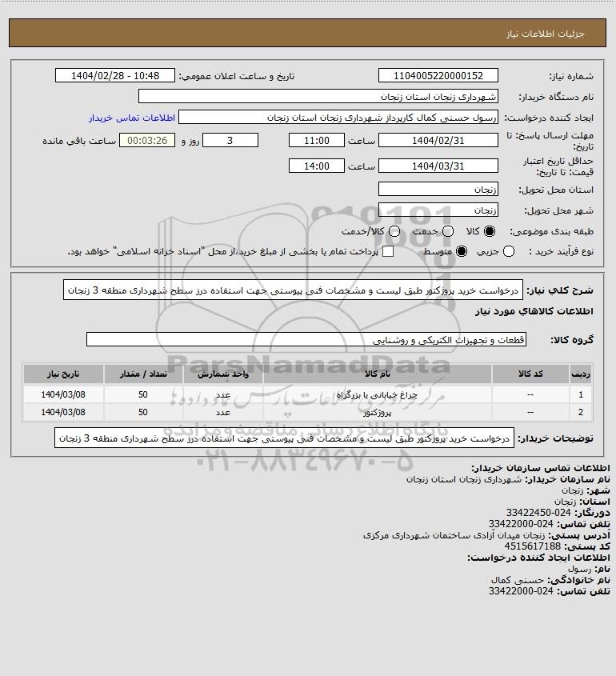Viewport: 616px width, 676px height.
Task: Click the price validity date 1404/03/31
Action: tap(438, 166)
